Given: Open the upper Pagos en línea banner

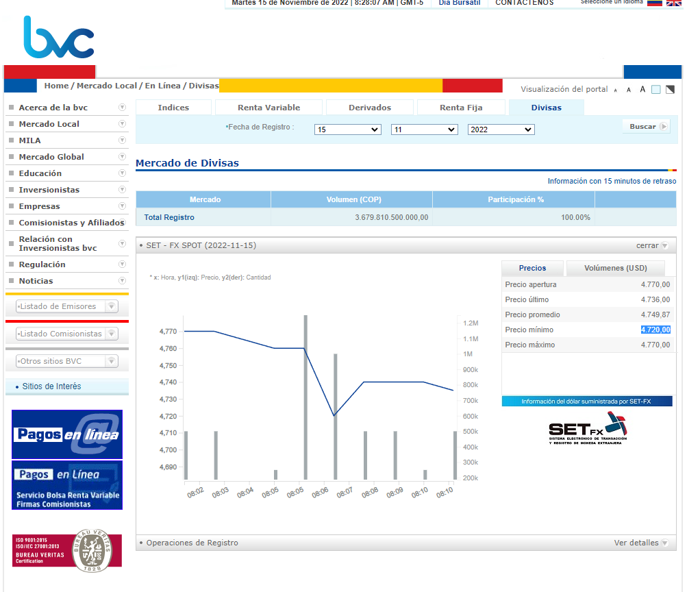Looking at the screenshot, I should [67, 434].
